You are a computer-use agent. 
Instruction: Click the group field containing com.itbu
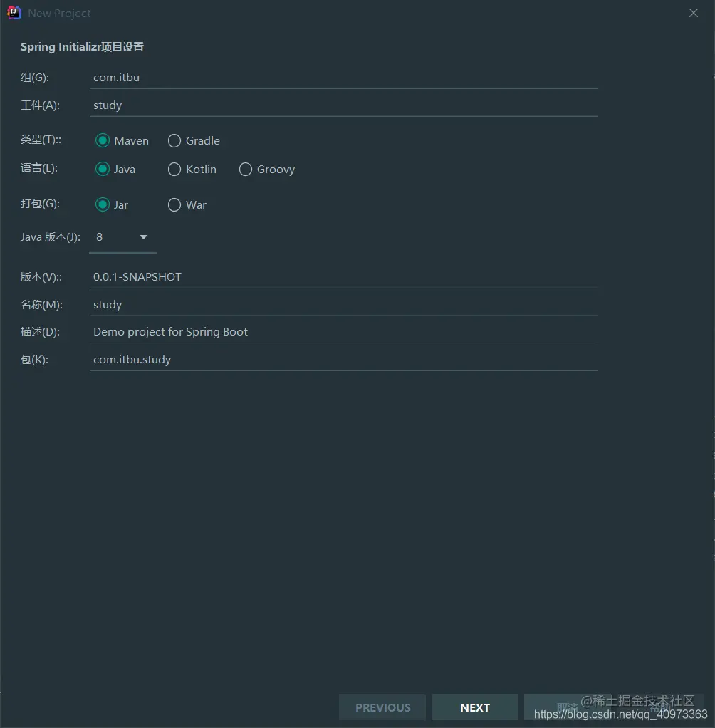(x=343, y=78)
